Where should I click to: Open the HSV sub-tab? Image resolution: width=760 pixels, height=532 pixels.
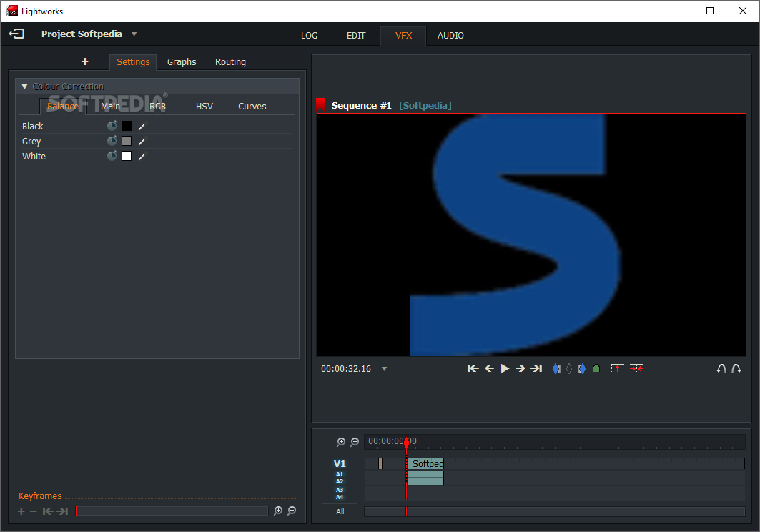click(204, 107)
